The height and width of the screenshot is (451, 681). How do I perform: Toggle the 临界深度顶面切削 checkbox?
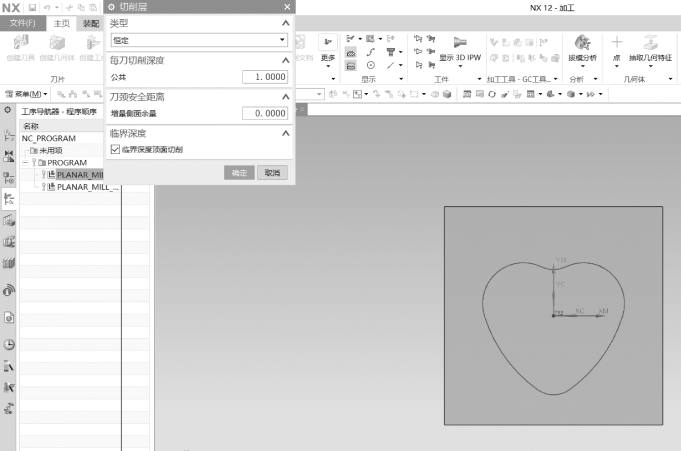(x=115, y=149)
